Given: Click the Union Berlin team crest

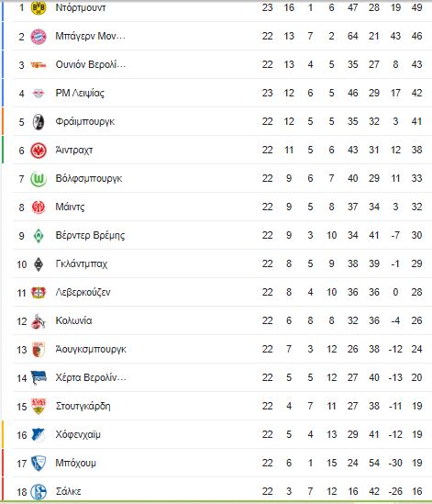Looking at the screenshot, I should (x=39, y=65).
